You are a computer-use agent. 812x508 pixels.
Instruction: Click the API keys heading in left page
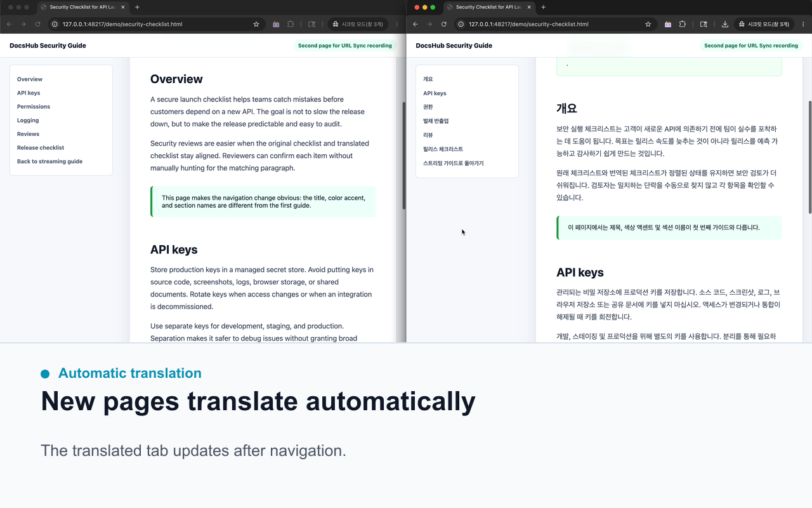click(x=174, y=250)
